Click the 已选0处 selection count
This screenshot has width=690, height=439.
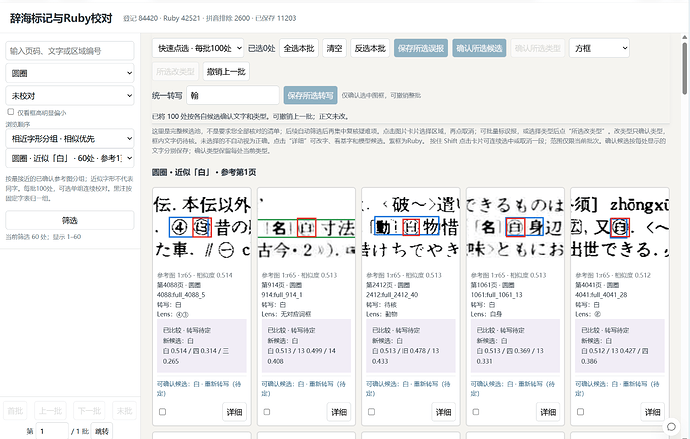(261, 48)
